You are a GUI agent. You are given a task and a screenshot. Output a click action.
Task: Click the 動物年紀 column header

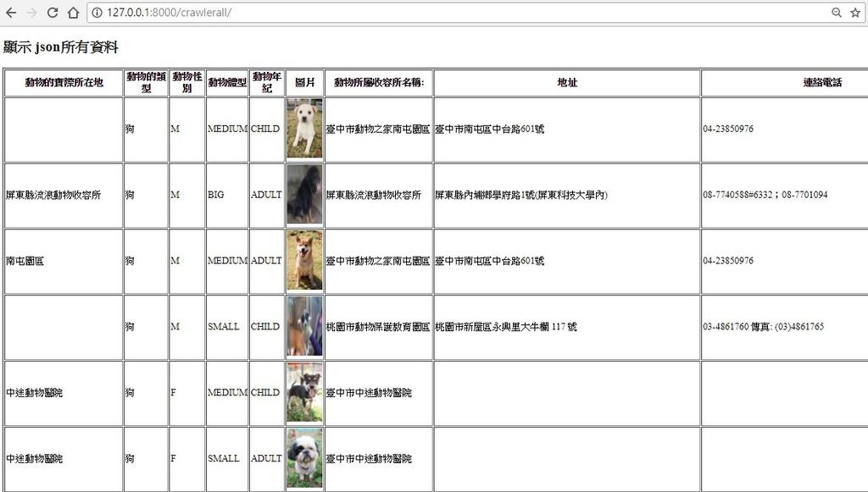click(267, 83)
